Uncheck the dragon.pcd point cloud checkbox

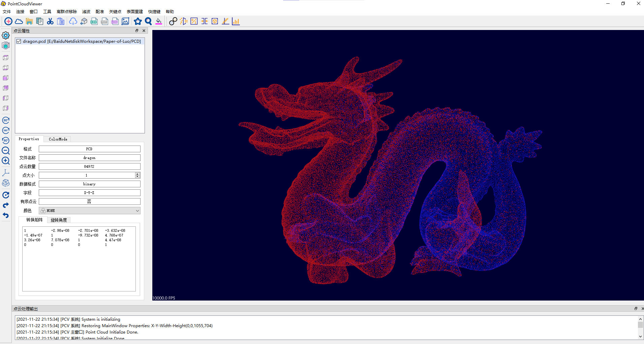click(19, 41)
